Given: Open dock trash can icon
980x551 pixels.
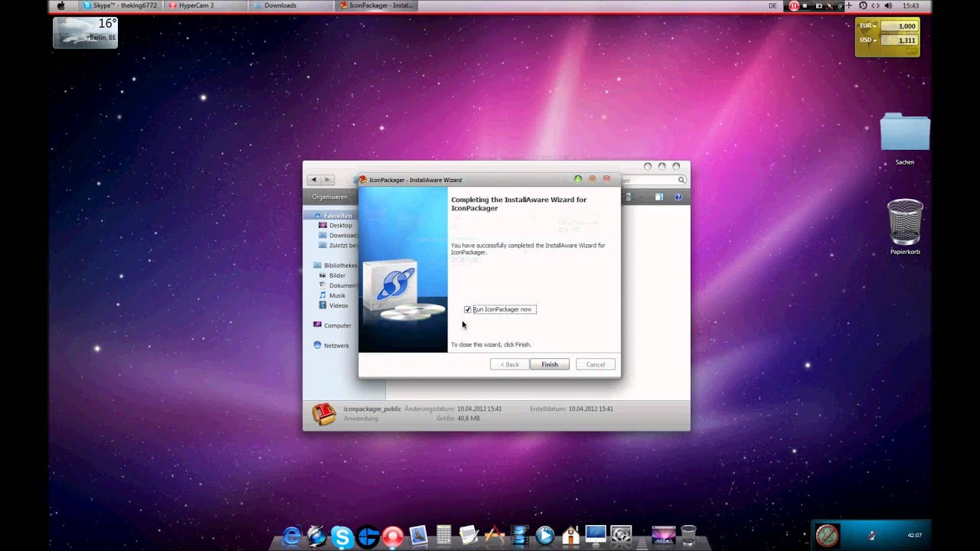Looking at the screenshot, I should (x=688, y=535).
